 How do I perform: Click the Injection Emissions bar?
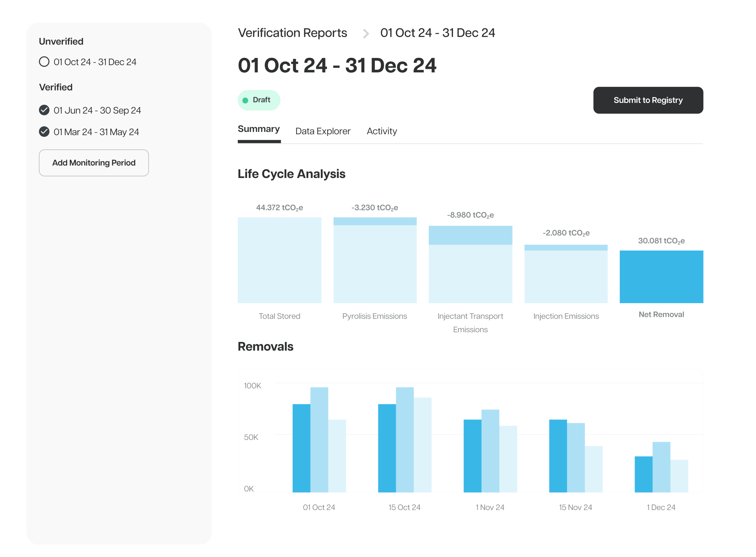[566, 274]
